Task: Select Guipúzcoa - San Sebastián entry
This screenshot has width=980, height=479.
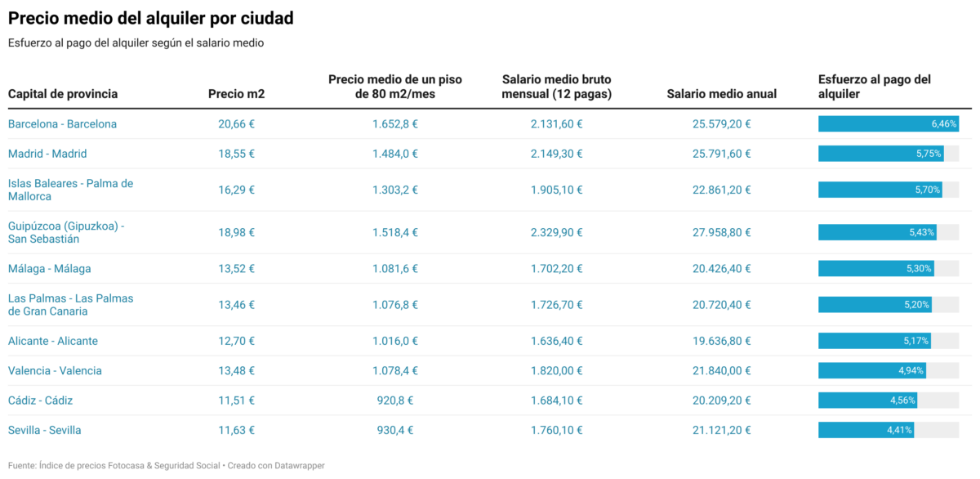Action: coord(65,232)
